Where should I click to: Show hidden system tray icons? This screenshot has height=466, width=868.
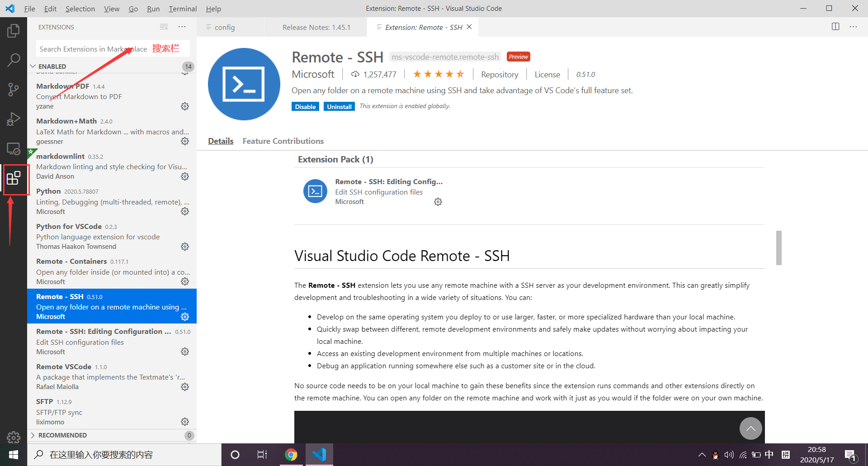(x=702, y=455)
